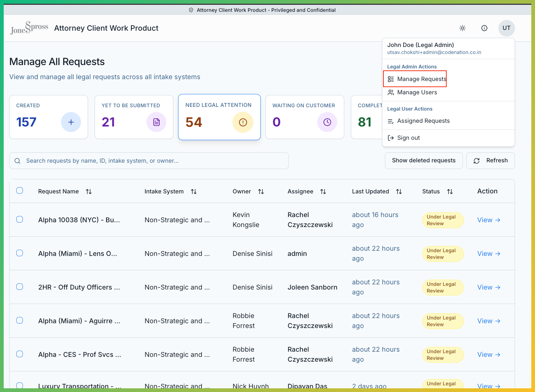Click the refresh arrows icon
Image resolution: width=535 pixels, height=392 pixels.
point(477,160)
